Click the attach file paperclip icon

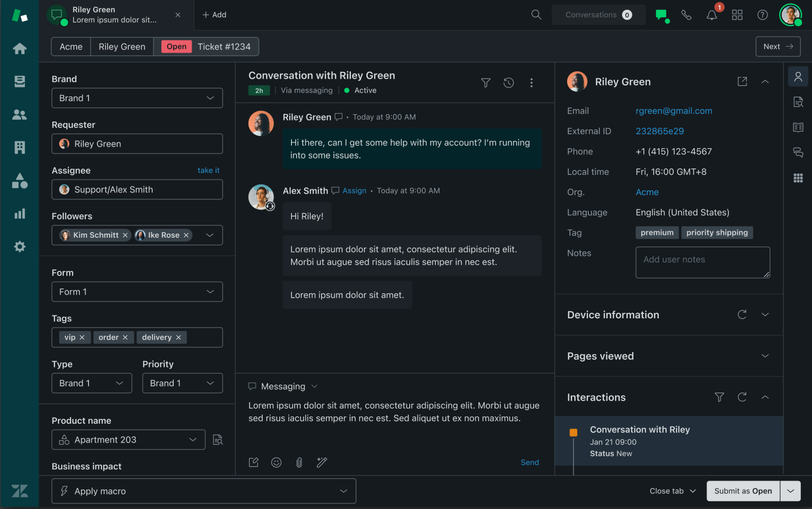[299, 462]
